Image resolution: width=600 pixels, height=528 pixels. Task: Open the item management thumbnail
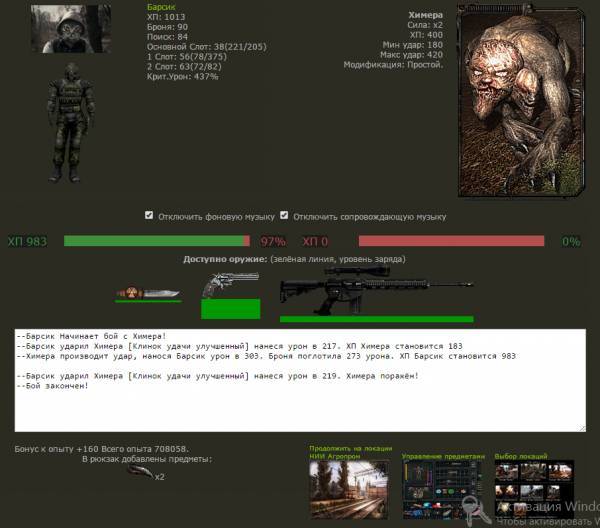[441, 491]
